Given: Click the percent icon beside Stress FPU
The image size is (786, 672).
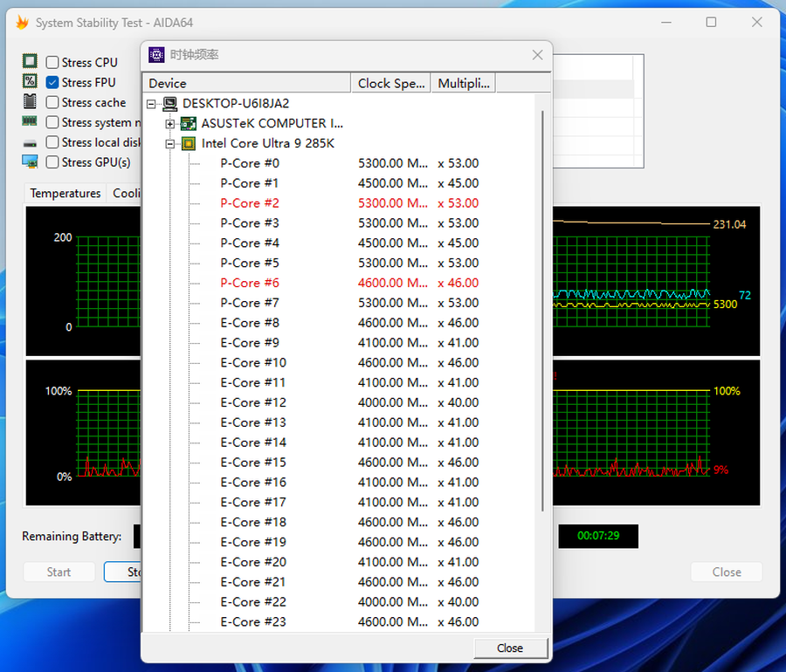Looking at the screenshot, I should (x=30, y=81).
